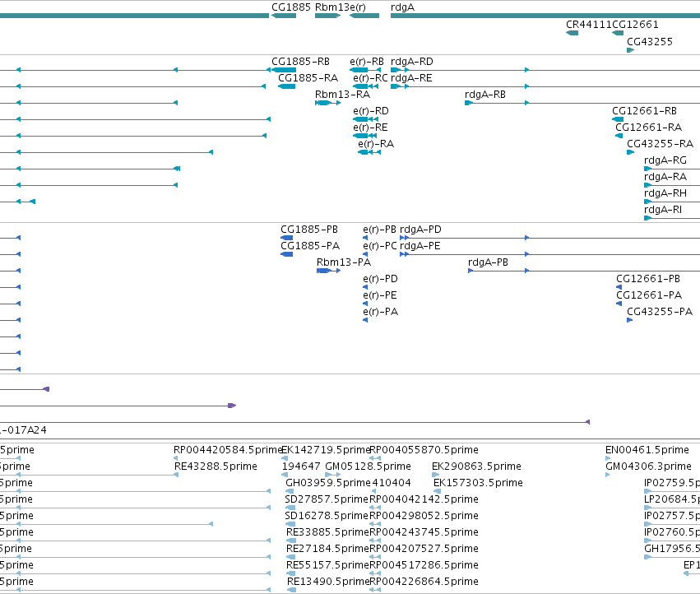Select the rdgA-RB transcript label

click(484, 95)
